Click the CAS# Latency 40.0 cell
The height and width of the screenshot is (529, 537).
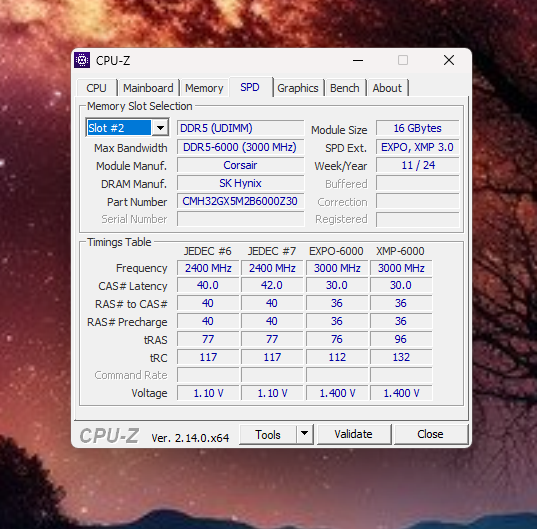(x=208, y=285)
